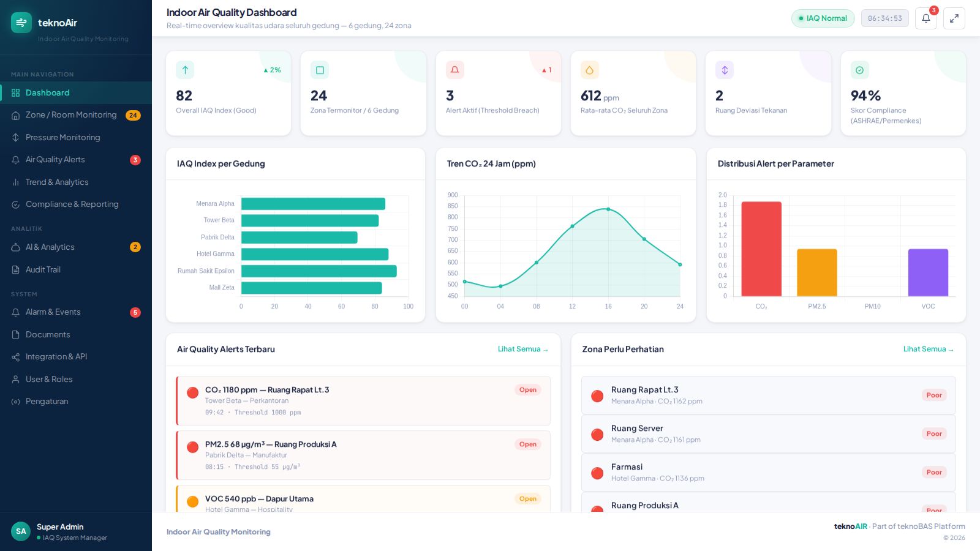The image size is (980, 551).
Task: Click the "IAQ Index per Gedung" heading
Action: coord(221,164)
